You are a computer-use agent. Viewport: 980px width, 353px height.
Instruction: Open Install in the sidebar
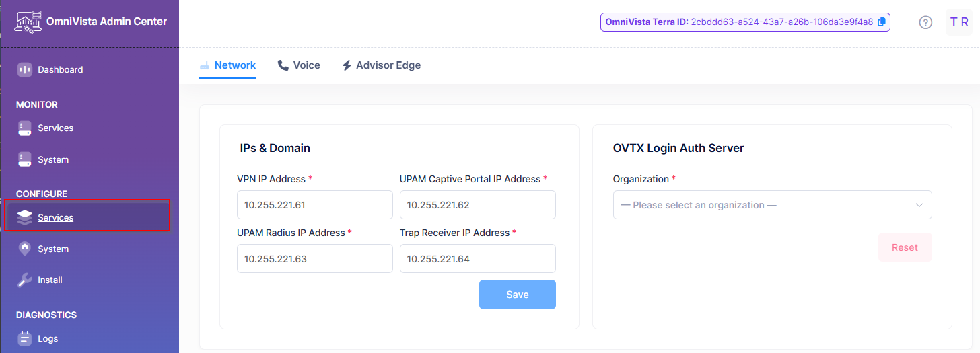tap(90, 280)
